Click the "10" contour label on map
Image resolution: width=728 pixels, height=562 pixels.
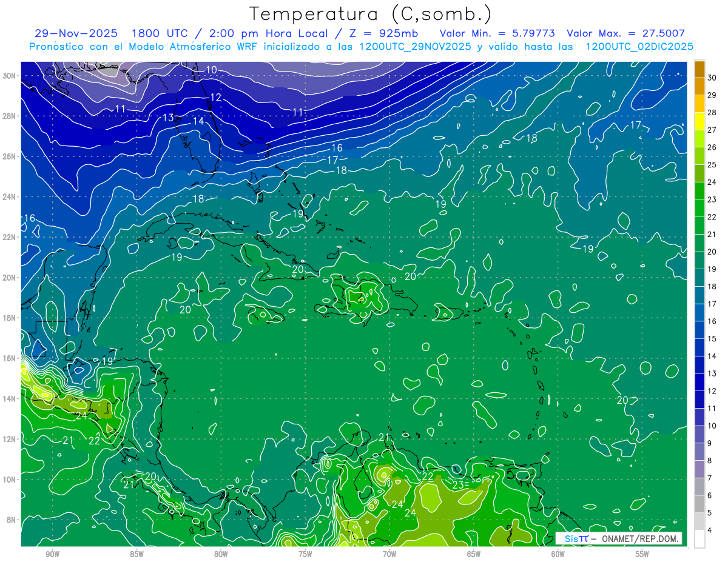[211, 70]
